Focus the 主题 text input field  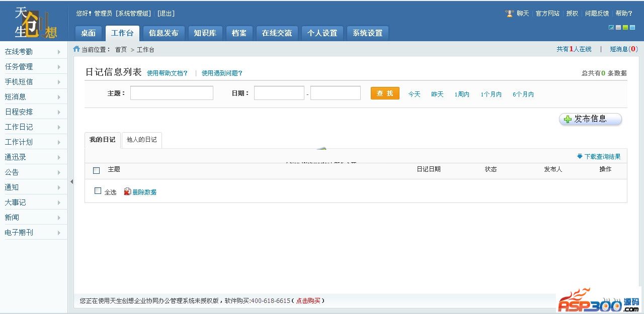(x=172, y=93)
